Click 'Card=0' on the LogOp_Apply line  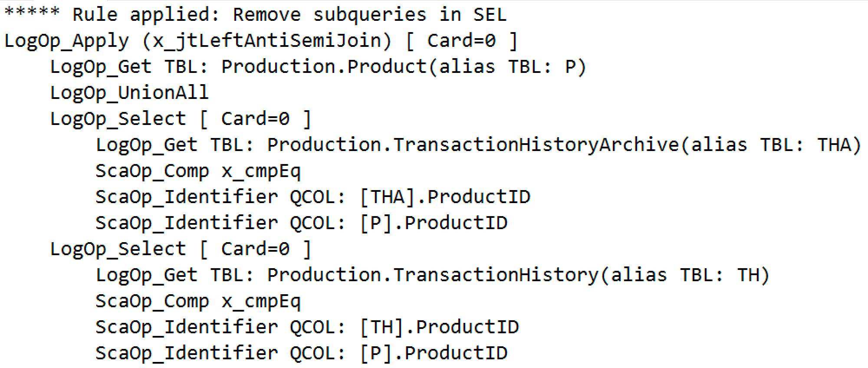click(461, 41)
